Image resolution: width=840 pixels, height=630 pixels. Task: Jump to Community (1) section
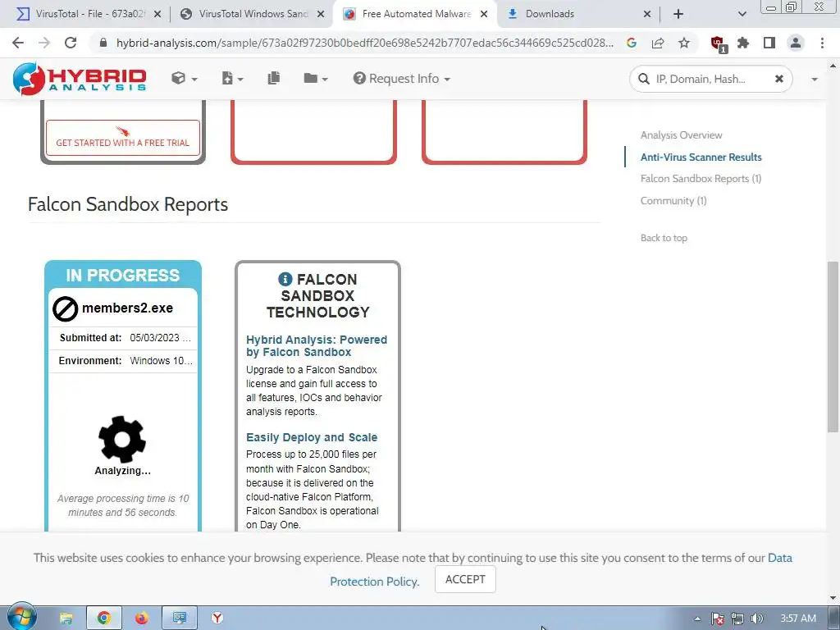tap(673, 200)
